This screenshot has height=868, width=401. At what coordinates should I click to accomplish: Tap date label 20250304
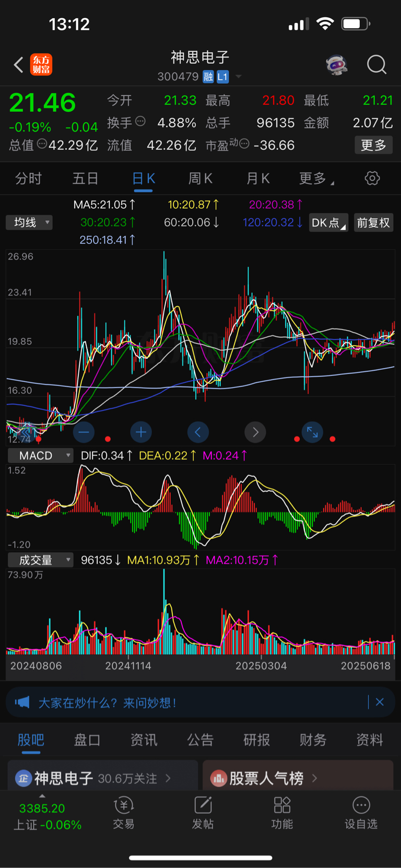pos(261,666)
